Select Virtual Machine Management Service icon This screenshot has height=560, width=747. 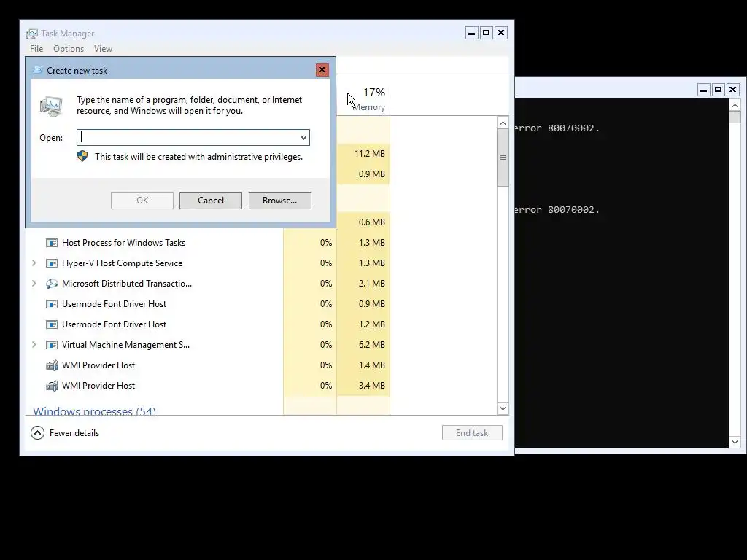tap(52, 345)
